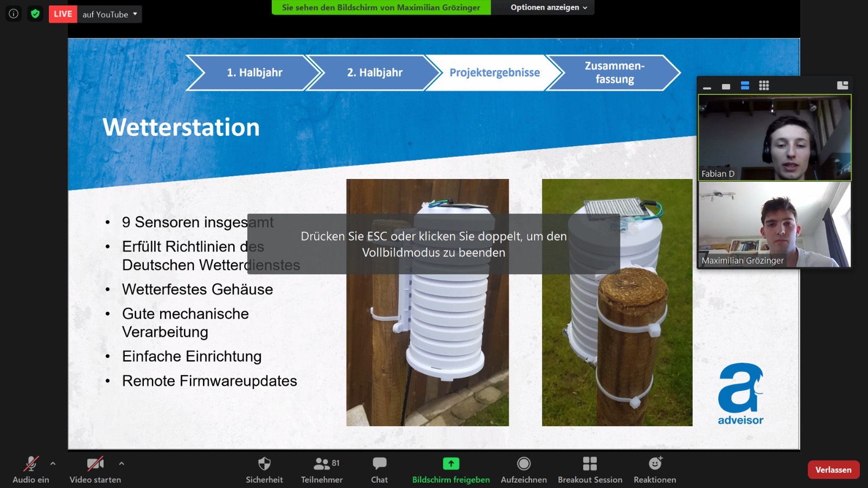Viewport: 868px width, 488px height.
Task: Open the Reaktionen emoji menu
Action: [655, 469]
